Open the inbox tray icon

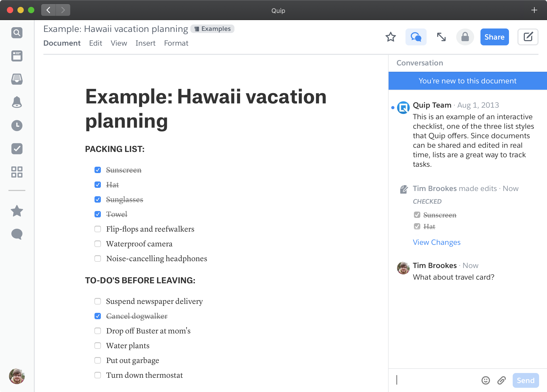pos(17,79)
